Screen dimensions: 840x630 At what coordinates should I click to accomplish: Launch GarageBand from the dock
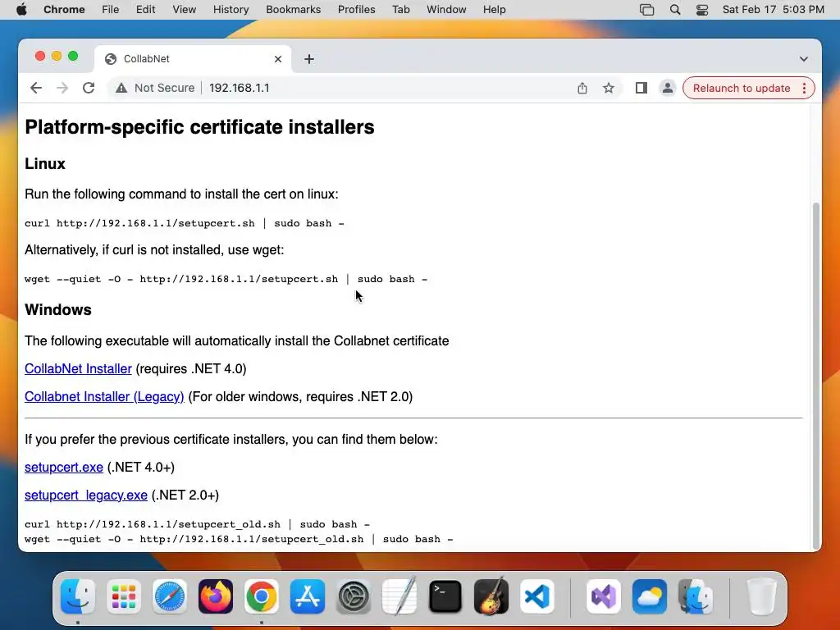click(x=491, y=596)
